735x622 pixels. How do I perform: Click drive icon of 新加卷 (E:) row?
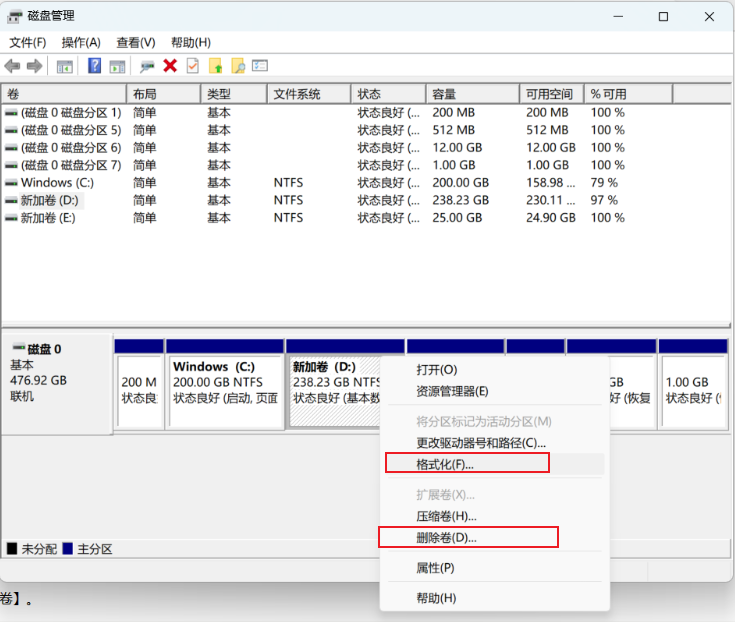pos(11,218)
